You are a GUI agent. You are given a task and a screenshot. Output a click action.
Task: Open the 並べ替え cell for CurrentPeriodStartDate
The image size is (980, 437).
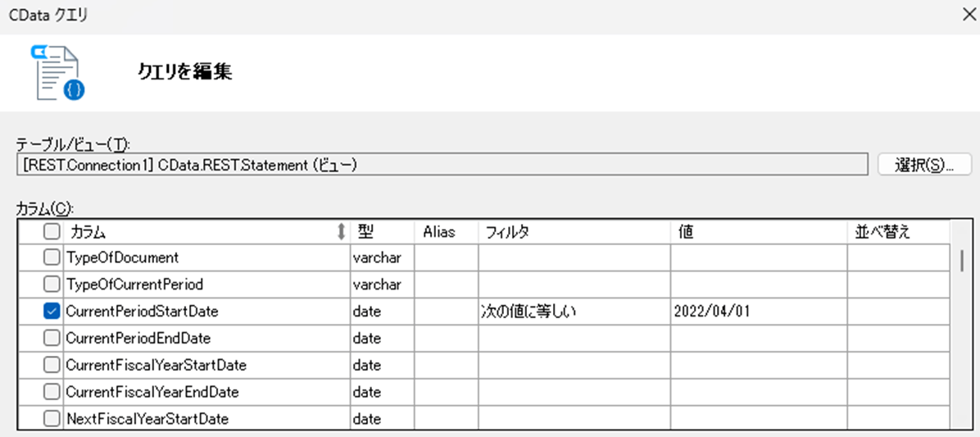[899, 312]
